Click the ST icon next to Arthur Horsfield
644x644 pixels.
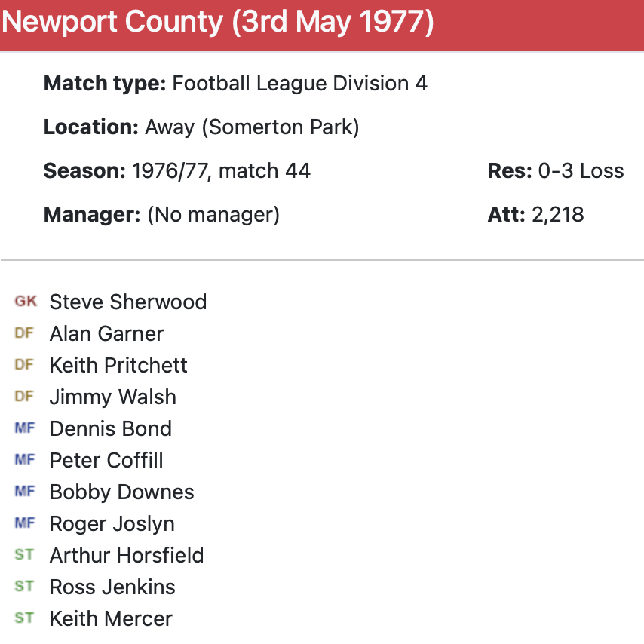coord(25,555)
